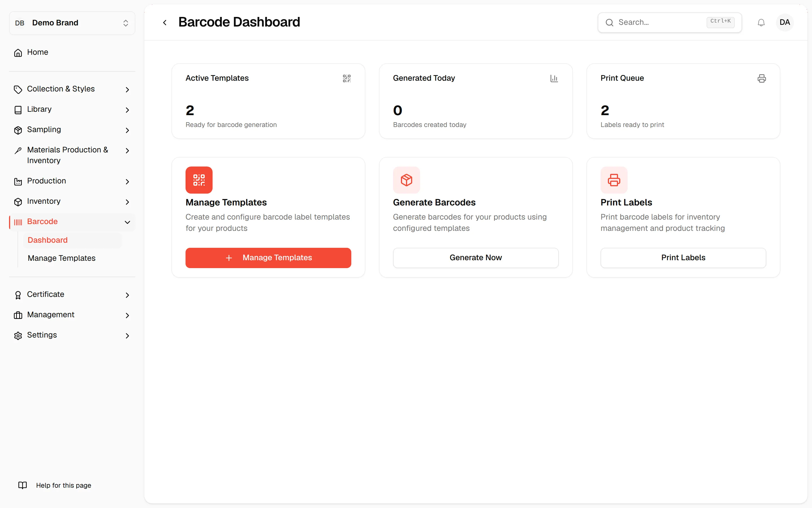The image size is (812, 508).
Task: Click printer icon on Print Queue card
Action: [x=762, y=78]
